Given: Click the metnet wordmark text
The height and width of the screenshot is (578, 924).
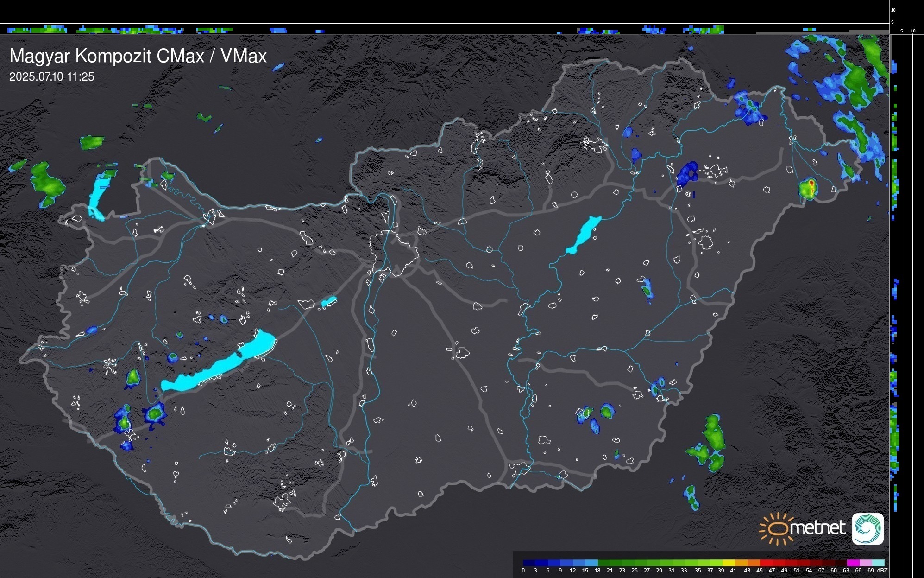Looking at the screenshot, I should pyautogui.click(x=817, y=528).
